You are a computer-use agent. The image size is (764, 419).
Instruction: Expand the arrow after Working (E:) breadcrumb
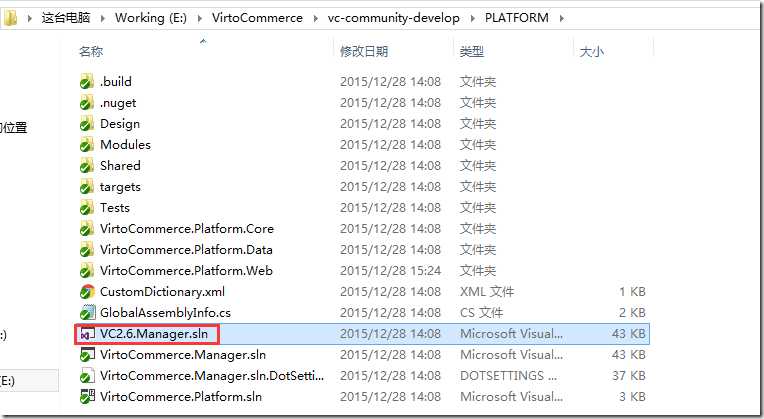[200, 19]
